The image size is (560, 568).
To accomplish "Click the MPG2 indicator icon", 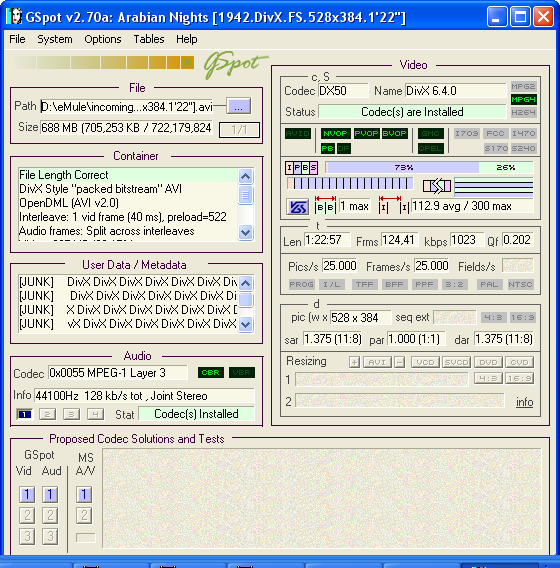I will point(523,86).
